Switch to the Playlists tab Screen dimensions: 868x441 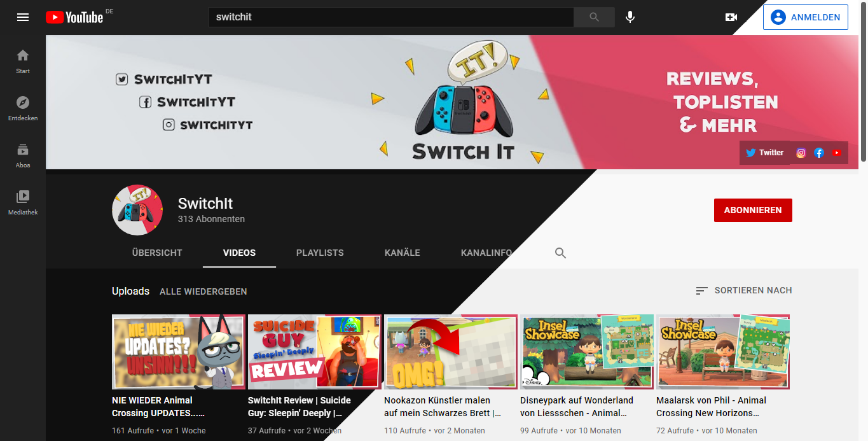point(320,253)
